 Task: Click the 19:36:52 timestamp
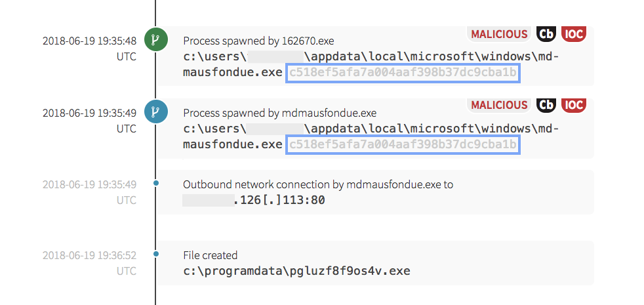89,256
